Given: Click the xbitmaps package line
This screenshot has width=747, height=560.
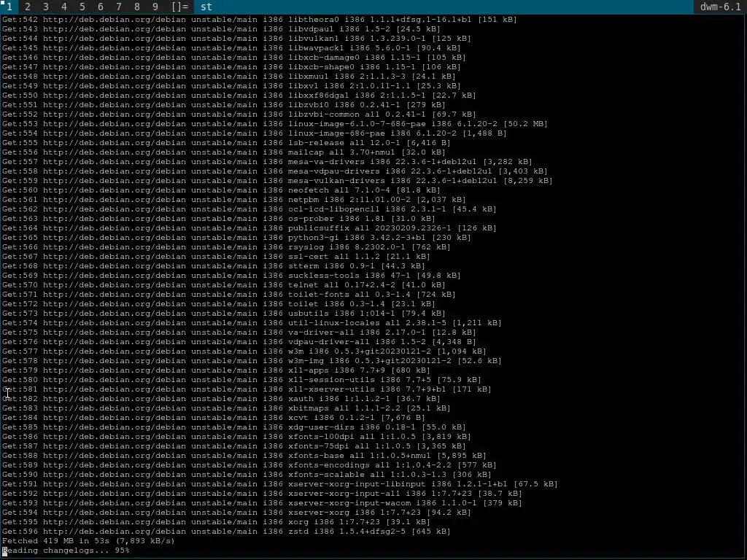Looking at the screenshot, I should click(x=226, y=408).
